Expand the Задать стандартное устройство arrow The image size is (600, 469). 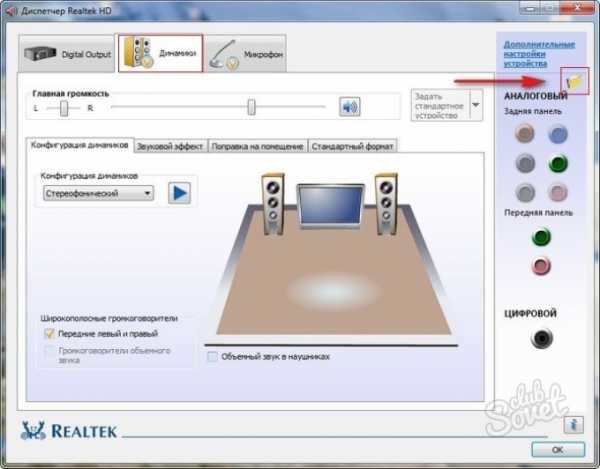[476, 105]
